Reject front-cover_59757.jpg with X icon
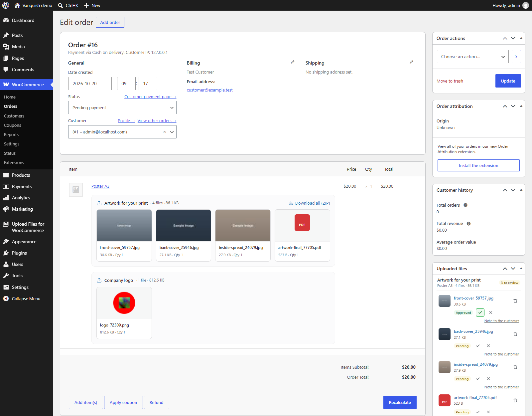The width and height of the screenshot is (532, 416). pyautogui.click(x=491, y=312)
